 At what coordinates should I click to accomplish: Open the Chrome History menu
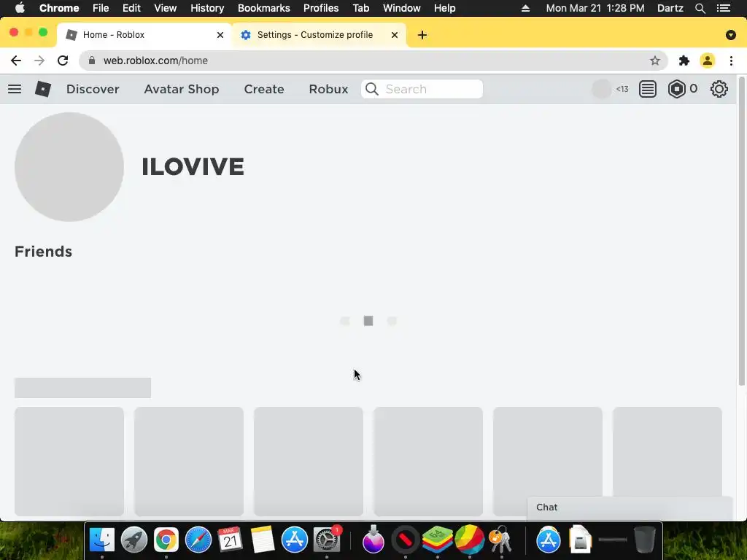pos(207,8)
